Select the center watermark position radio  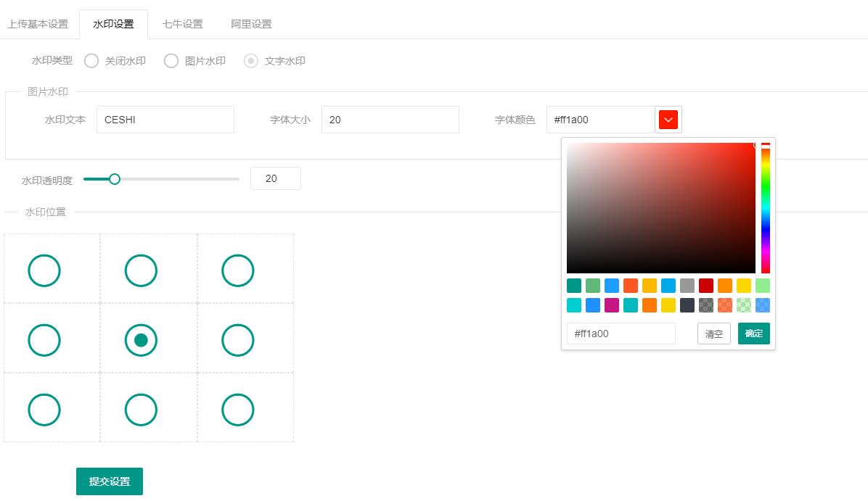click(x=142, y=340)
